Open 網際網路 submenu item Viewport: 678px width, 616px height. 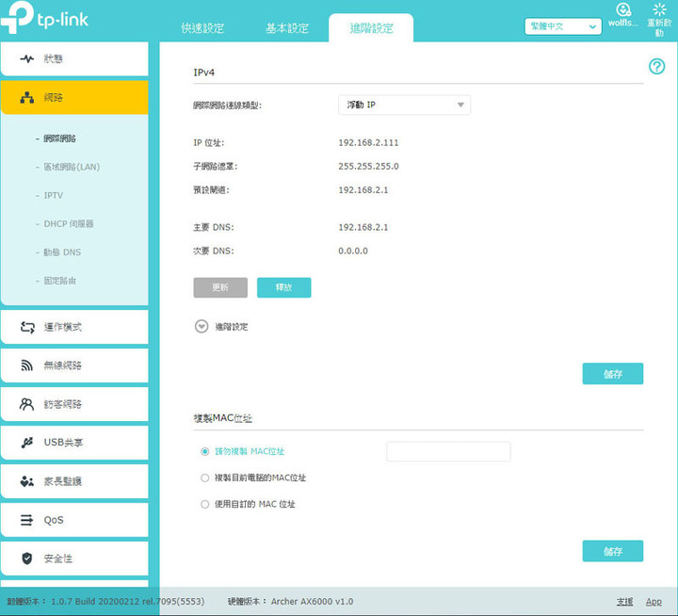59,138
